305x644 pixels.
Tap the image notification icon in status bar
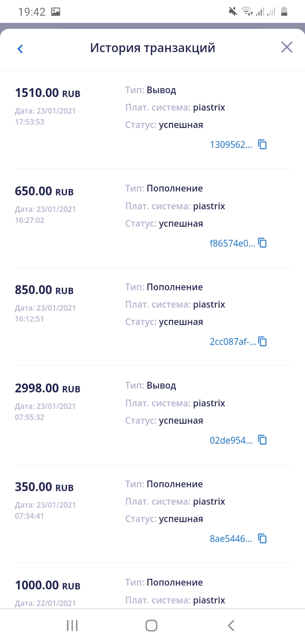tap(55, 12)
